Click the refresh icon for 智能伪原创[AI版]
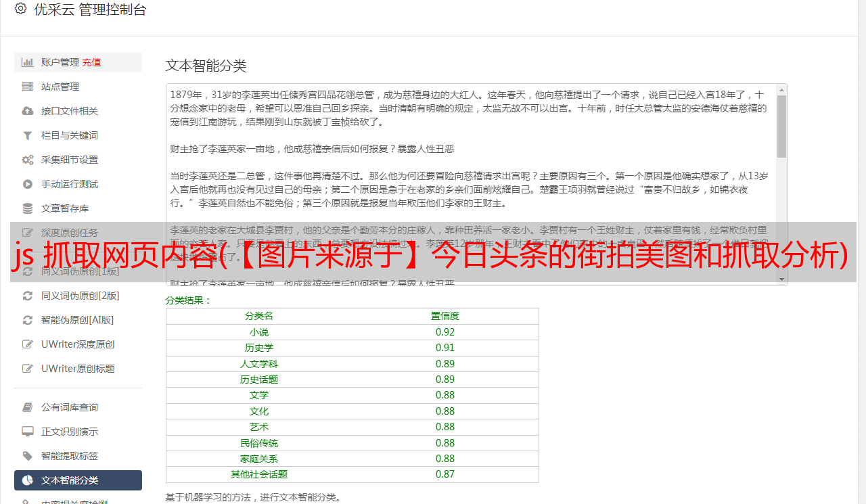Viewport: 866px width, 504px height. coord(28,320)
